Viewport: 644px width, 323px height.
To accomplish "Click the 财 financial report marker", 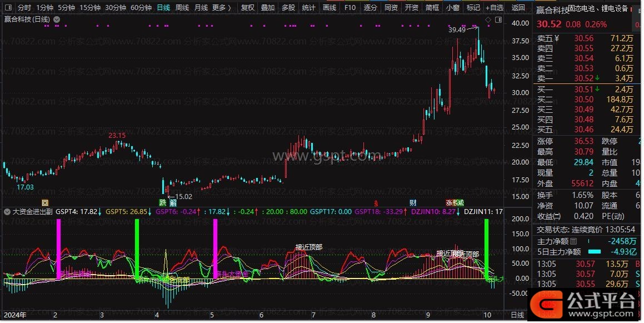I will tap(413, 203).
